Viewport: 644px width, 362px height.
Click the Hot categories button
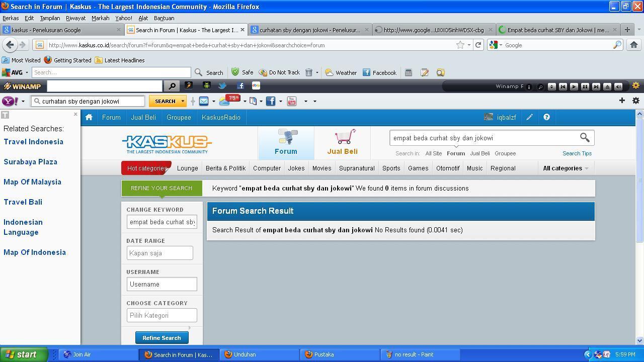(x=147, y=168)
